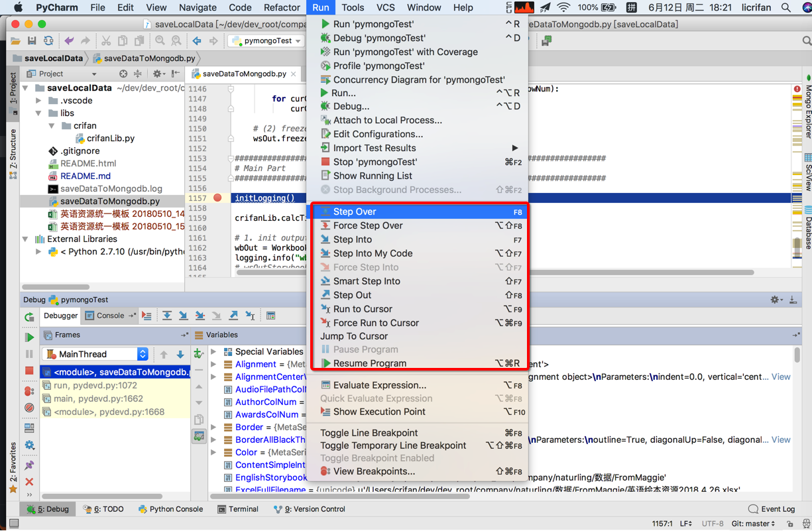This screenshot has height=531, width=812.
Task: Mute breakpoints using the crossed-circle icon
Action: 28,407
